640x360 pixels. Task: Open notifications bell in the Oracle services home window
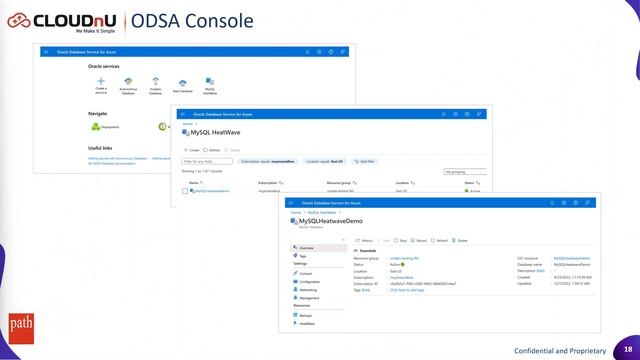307,52
